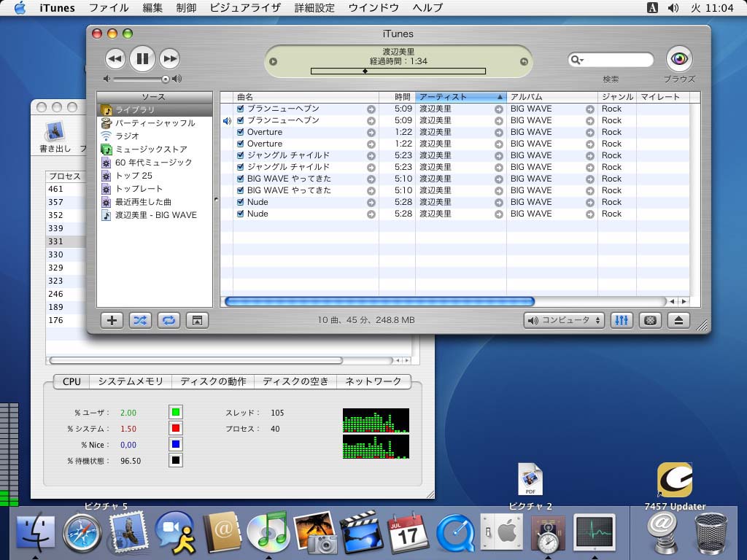This screenshot has height=560, width=747.
Task: Open the ウインドウ menu
Action: [x=373, y=7]
